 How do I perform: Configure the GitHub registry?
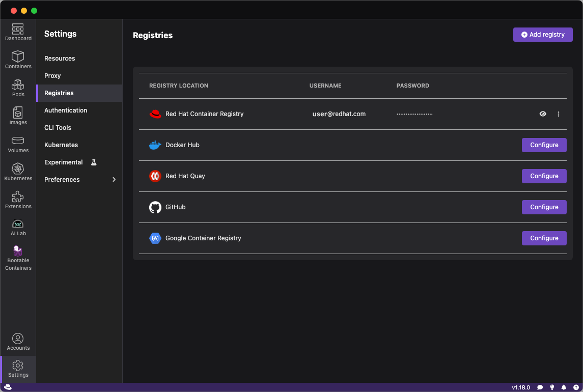pos(544,207)
